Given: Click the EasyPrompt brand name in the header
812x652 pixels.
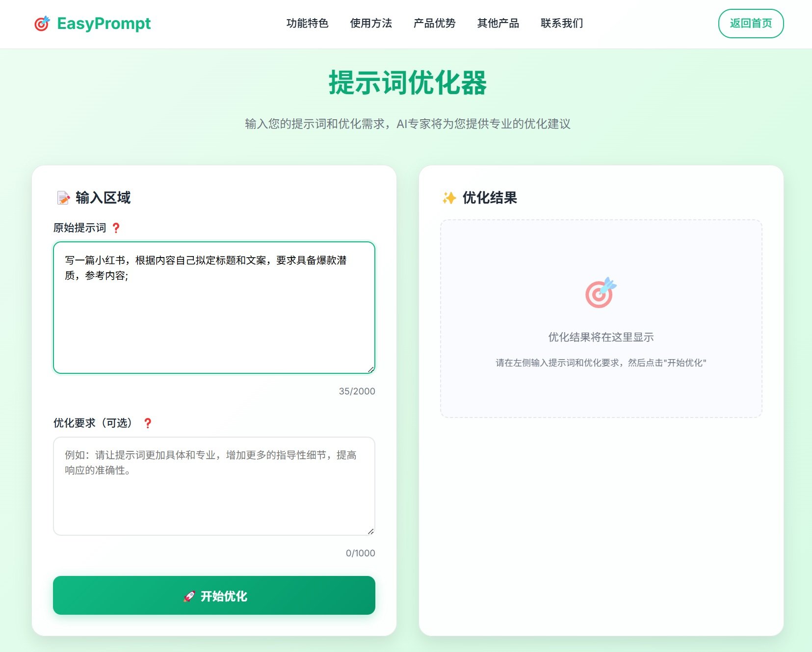Looking at the screenshot, I should (104, 23).
